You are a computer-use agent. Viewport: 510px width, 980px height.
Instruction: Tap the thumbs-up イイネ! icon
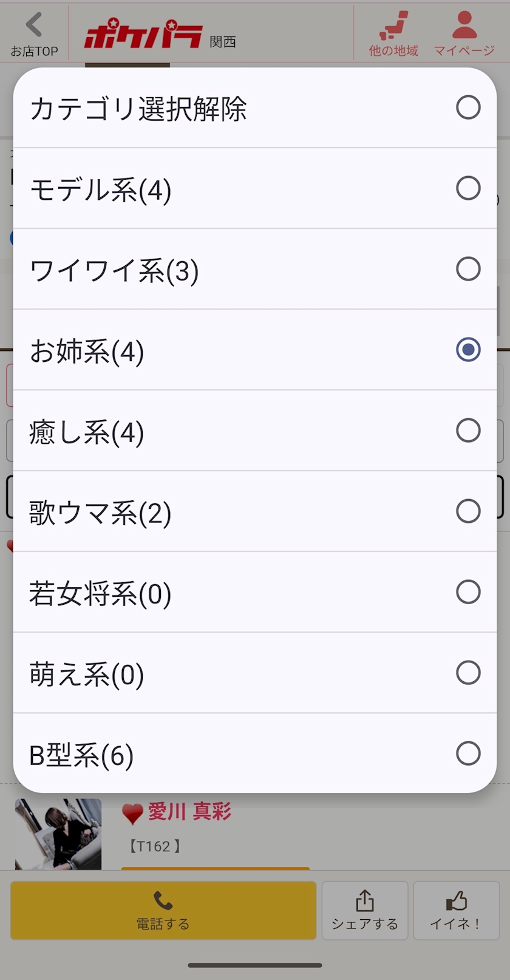pyautogui.click(x=456, y=901)
